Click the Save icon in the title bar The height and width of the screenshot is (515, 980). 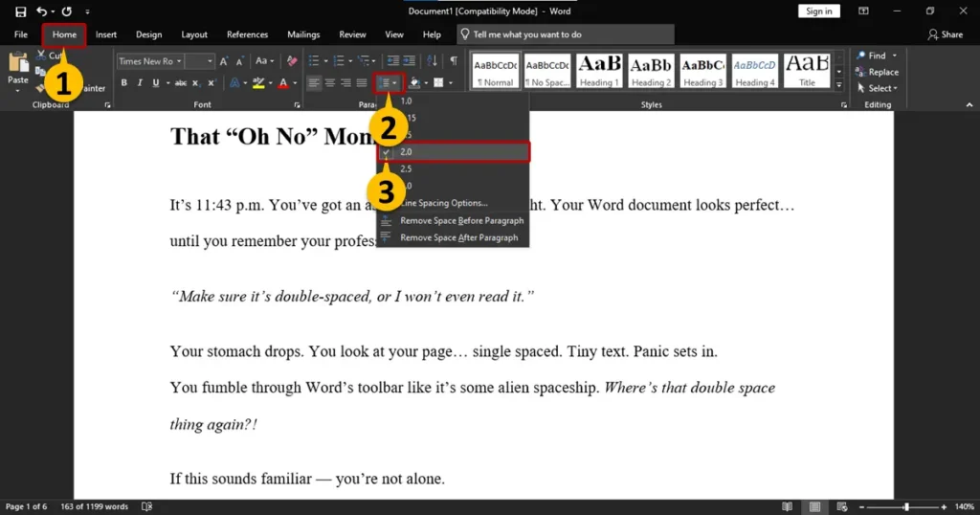(x=21, y=11)
